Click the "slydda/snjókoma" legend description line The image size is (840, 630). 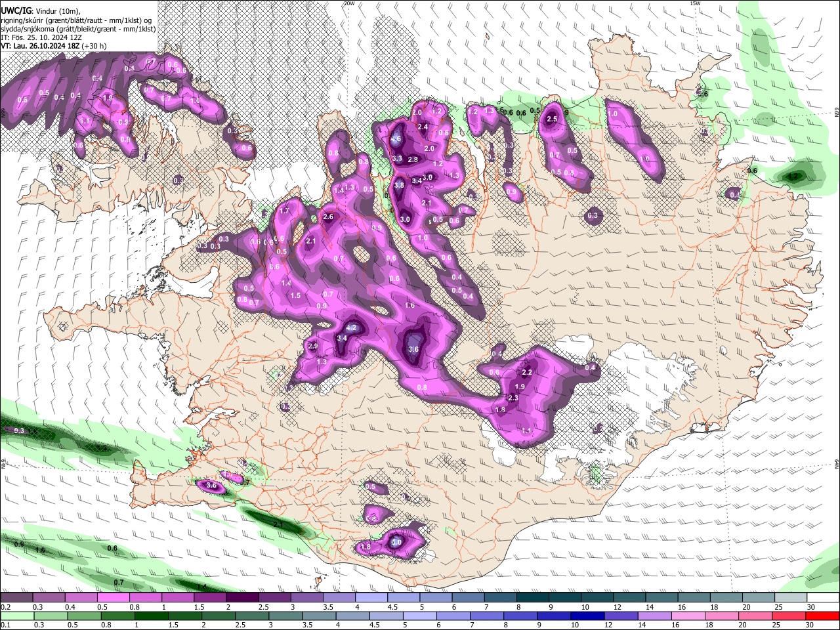78,28
